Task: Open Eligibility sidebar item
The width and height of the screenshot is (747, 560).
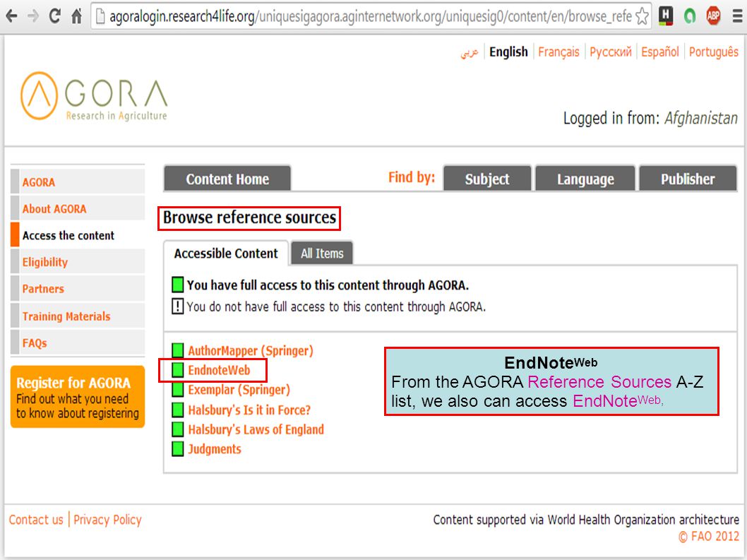Action: (x=78, y=262)
